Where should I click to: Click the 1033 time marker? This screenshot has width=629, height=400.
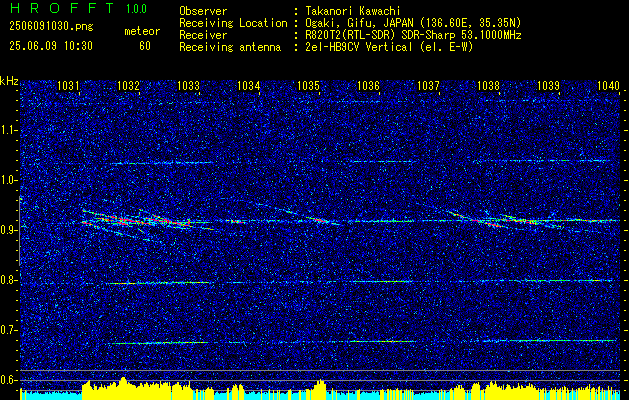click(x=189, y=85)
